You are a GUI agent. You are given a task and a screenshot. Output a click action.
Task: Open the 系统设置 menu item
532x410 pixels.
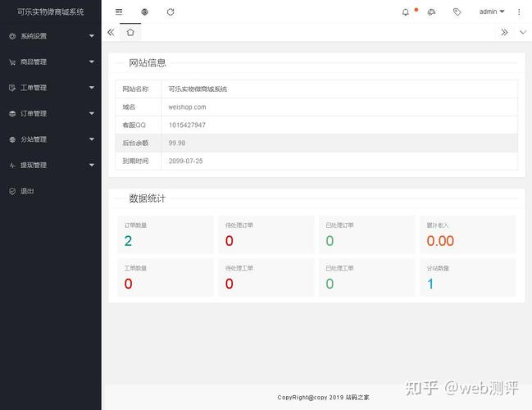point(51,36)
